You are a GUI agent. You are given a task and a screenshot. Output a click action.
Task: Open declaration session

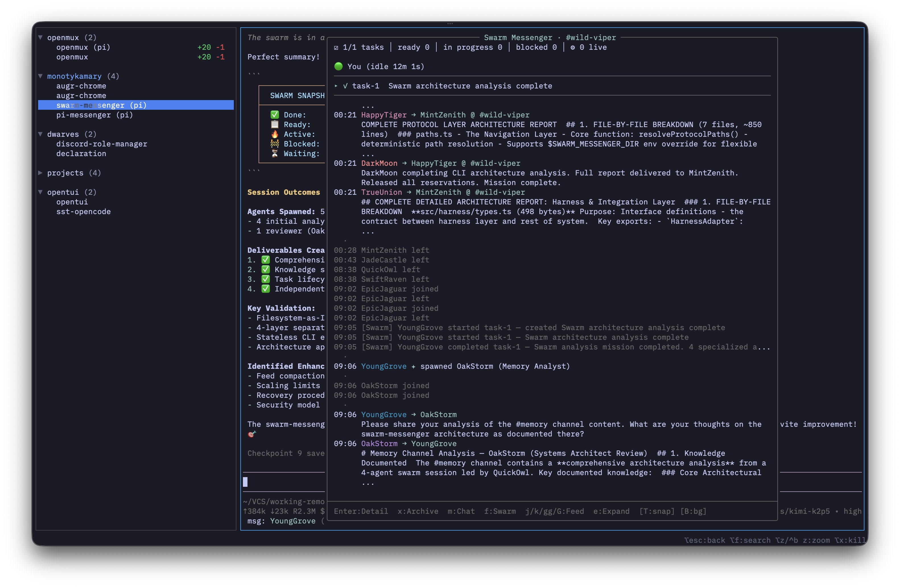[x=81, y=154]
